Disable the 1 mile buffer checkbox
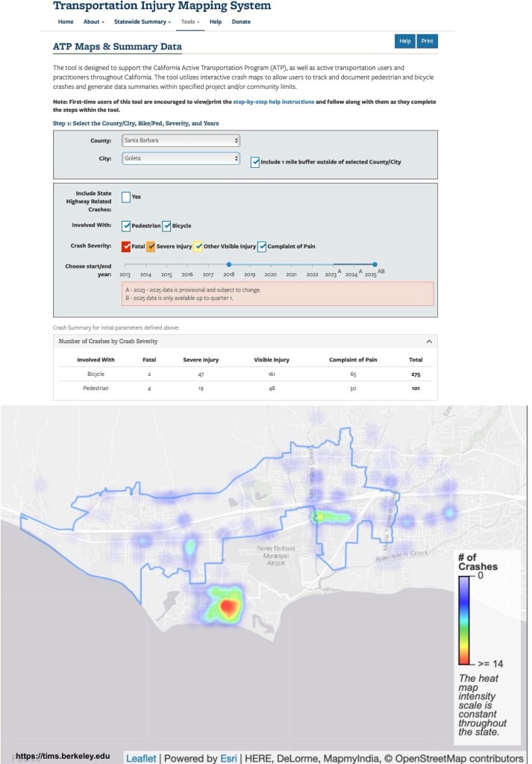 point(255,161)
